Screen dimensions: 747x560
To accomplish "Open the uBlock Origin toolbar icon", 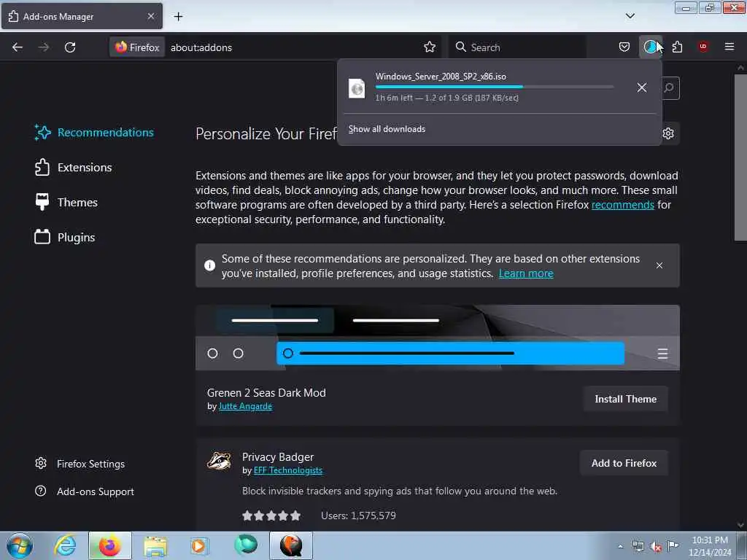I will (x=703, y=47).
